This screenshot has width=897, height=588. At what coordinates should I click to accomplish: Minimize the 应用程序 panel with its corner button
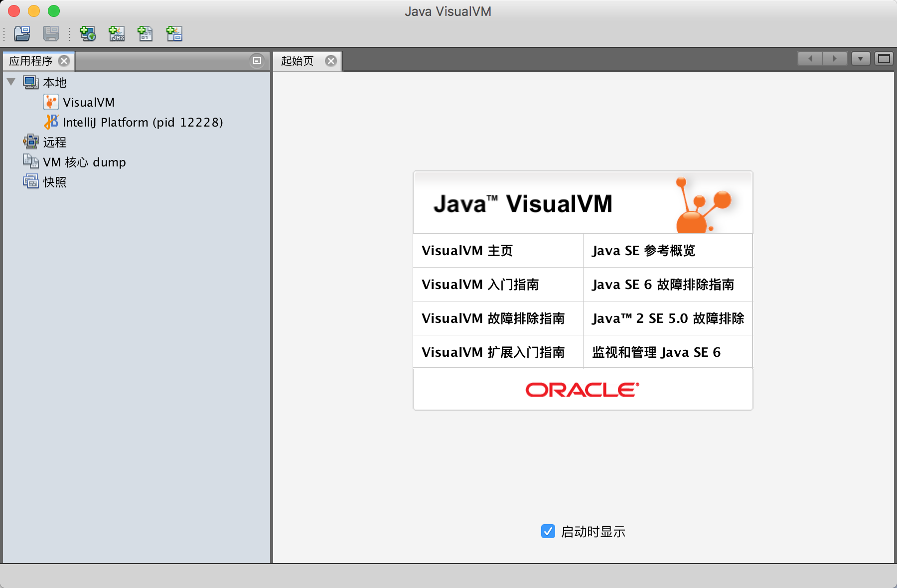(256, 60)
